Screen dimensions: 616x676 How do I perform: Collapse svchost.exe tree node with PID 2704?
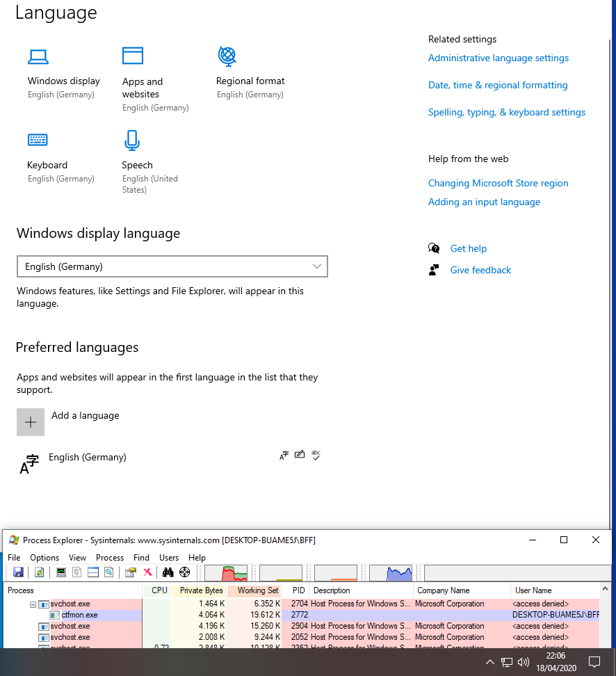point(33,604)
